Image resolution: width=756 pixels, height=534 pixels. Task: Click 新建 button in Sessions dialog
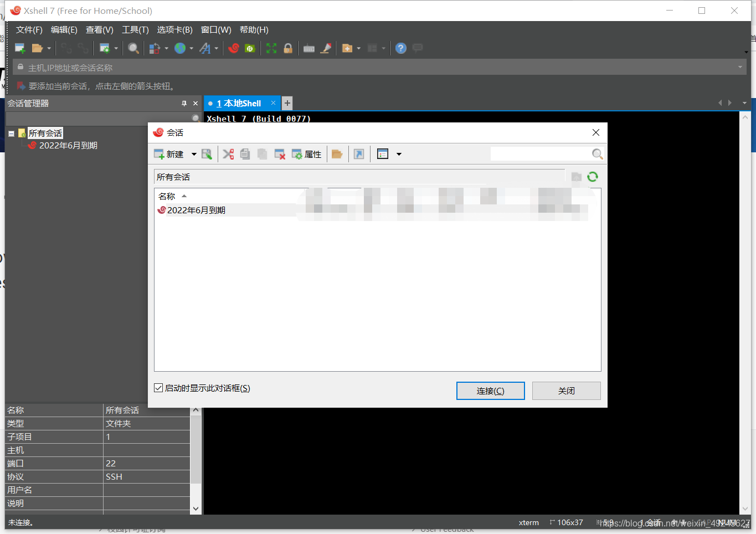[x=169, y=154]
